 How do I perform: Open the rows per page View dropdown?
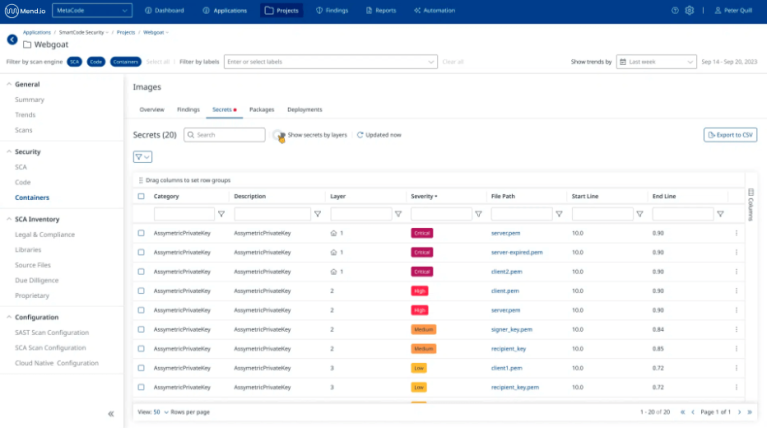(160, 412)
